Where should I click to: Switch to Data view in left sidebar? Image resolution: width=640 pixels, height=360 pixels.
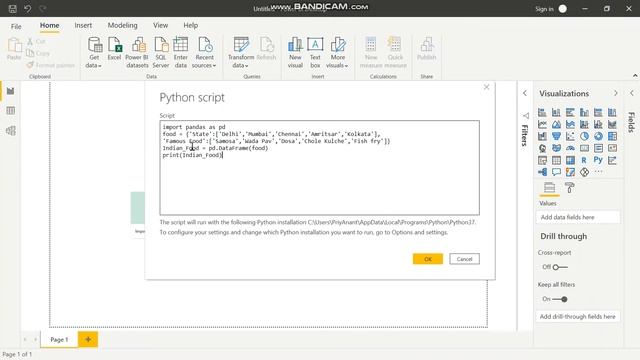(11, 111)
